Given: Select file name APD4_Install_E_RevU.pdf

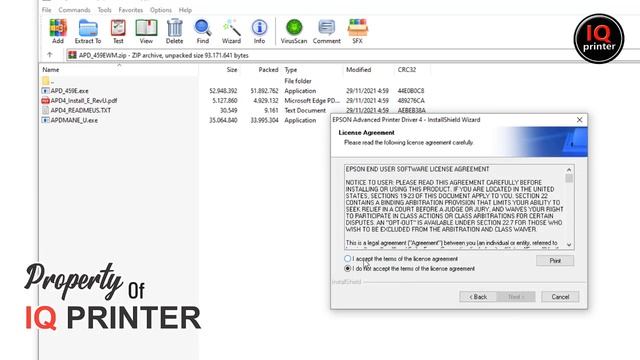Looking at the screenshot, I should coord(84,100).
